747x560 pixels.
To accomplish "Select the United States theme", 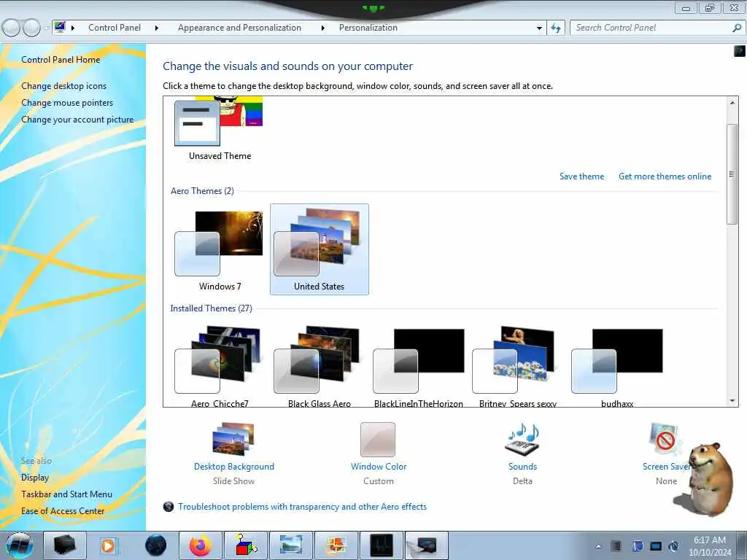I will (320, 249).
